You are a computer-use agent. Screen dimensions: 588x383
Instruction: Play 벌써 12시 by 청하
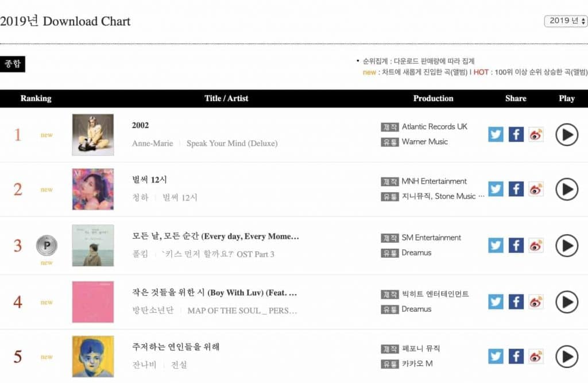pyautogui.click(x=567, y=189)
